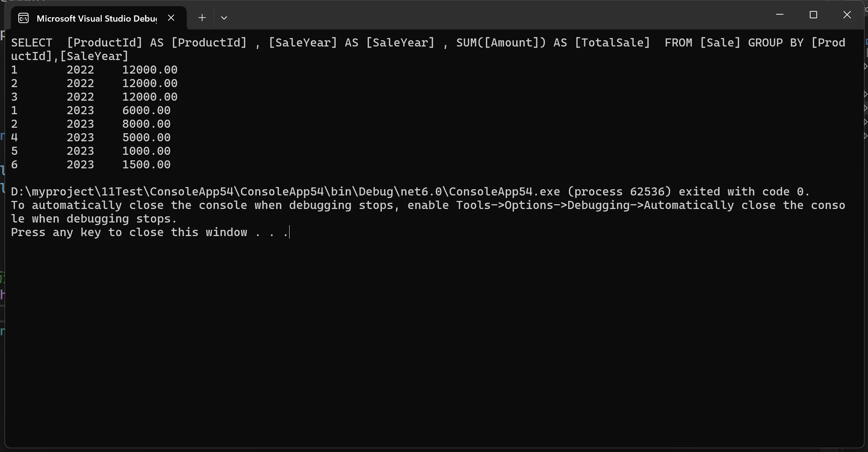This screenshot has height=452, width=868.
Task: Click the 1000.00 total for product 5
Action: [x=146, y=151]
